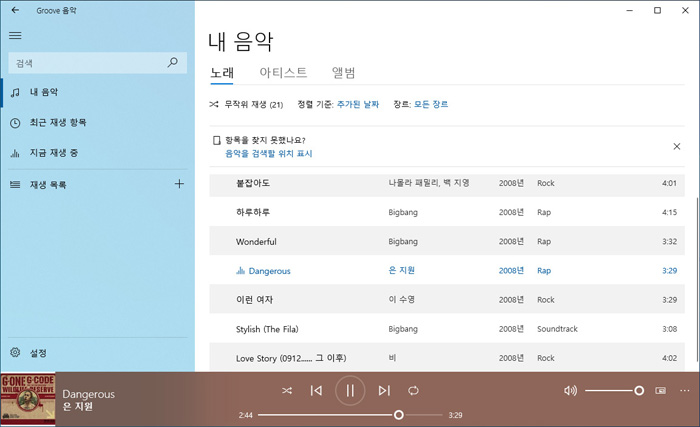
Task: Click 음악을 검색할 위치 표시 link
Action: (x=268, y=154)
